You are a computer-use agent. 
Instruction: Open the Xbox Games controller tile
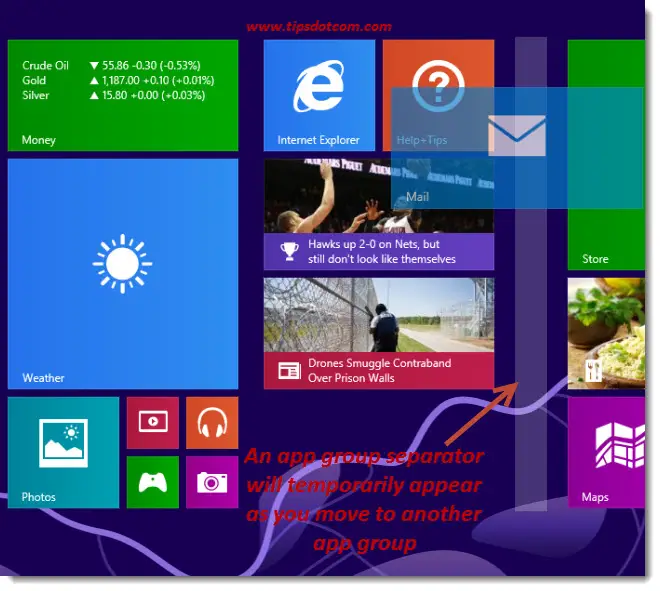(153, 482)
